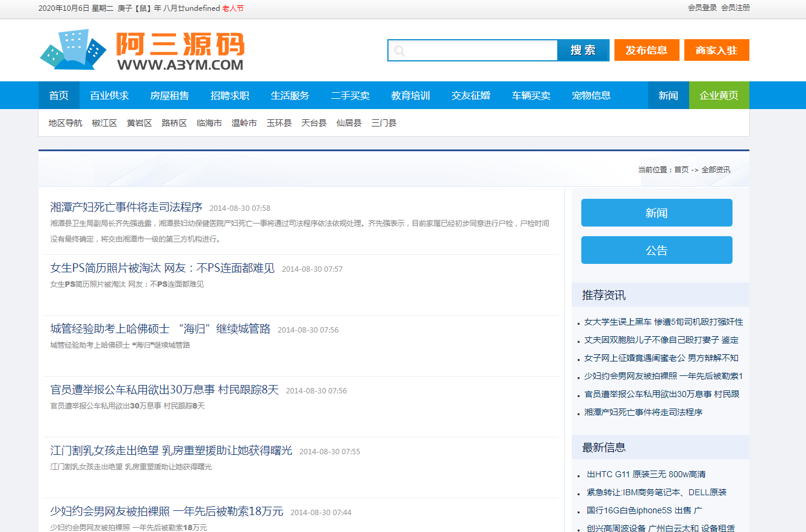Screen dimensions: 806x532
Task: Click the magnifier icon in the search box
Action: pyautogui.click(x=399, y=51)
